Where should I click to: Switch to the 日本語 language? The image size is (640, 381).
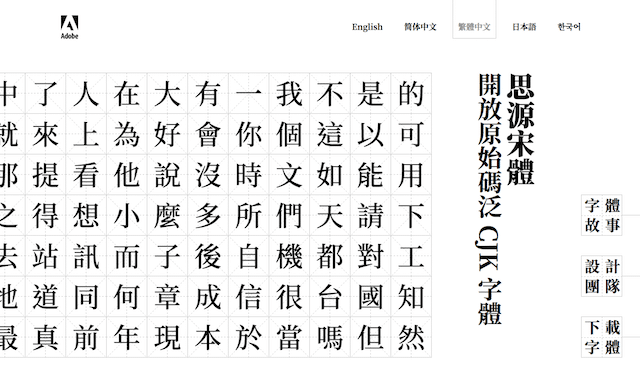coord(524,27)
